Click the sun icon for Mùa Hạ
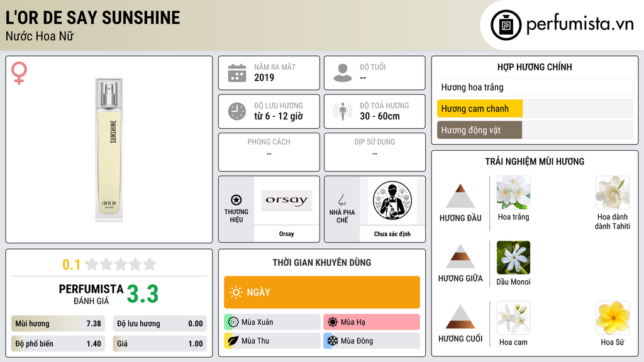This screenshot has height=362, width=644. [x=333, y=322]
